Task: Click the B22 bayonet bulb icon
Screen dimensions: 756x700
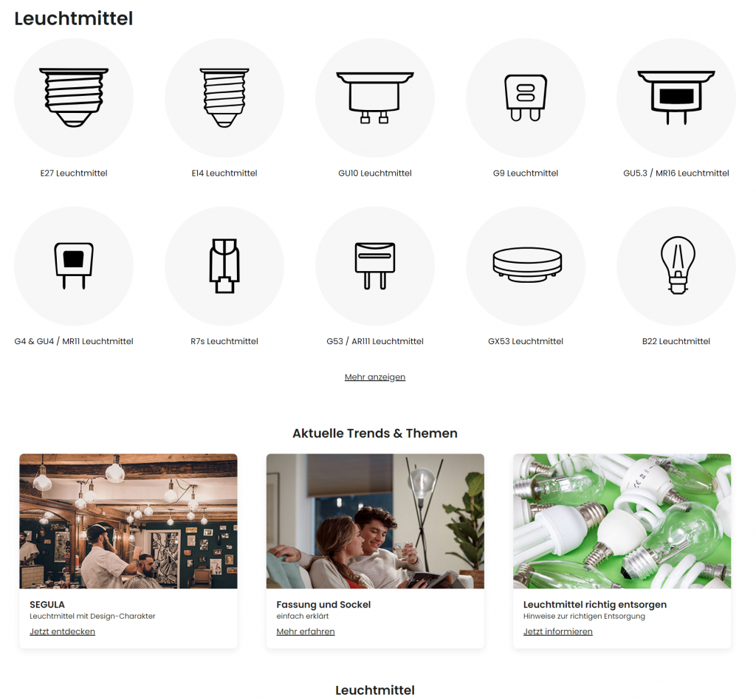Action: tap(676, 266)
